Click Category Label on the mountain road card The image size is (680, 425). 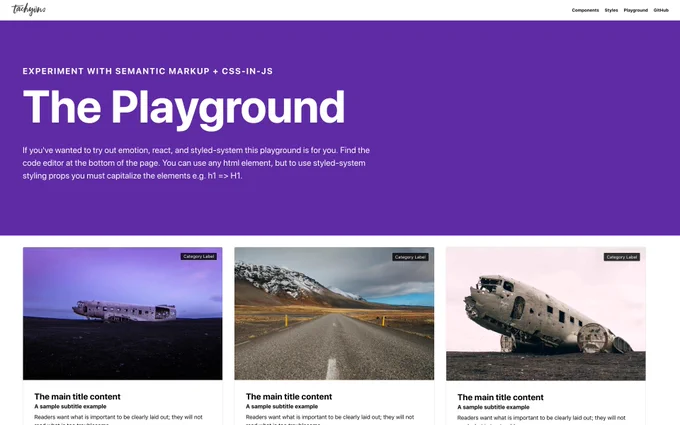tap(410, 257)
